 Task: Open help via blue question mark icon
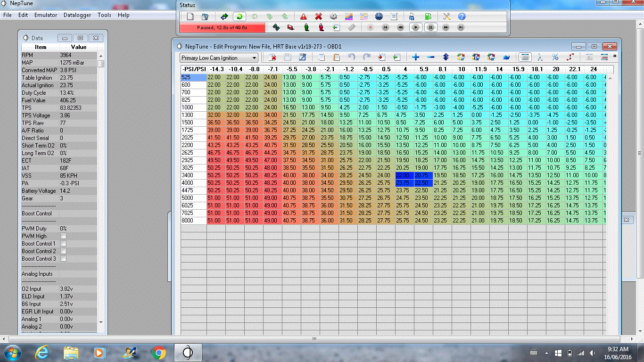(x=462, y=16)
